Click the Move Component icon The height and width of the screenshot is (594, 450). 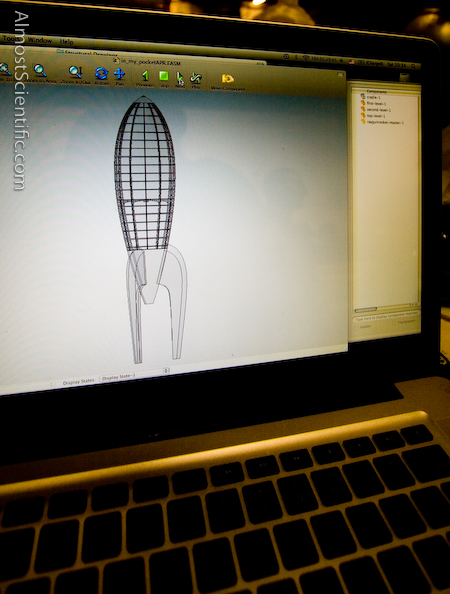tap(227, 78)
